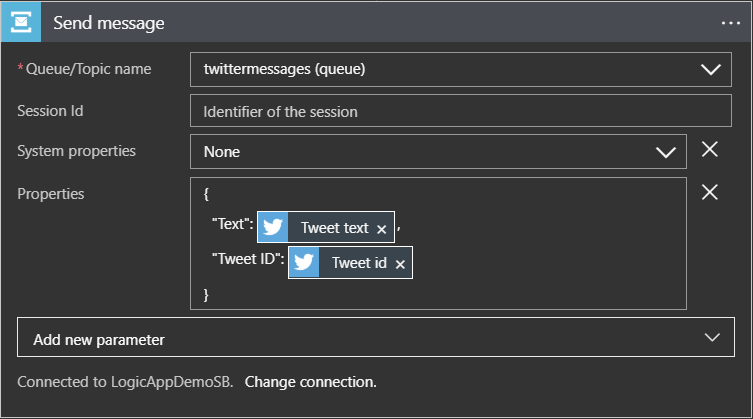Screen dimensions: 753x419
Task: Select the Tweet id dynamic token
Action: tap(358, 263)
